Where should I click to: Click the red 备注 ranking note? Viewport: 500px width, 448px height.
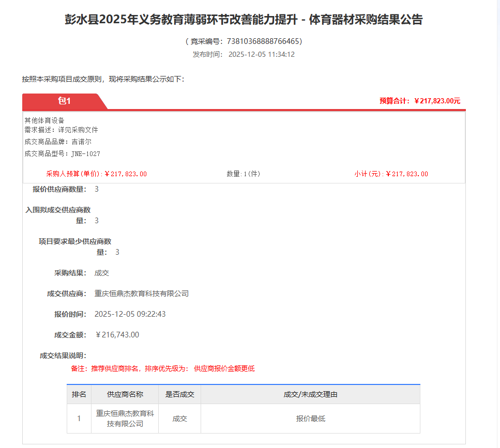[x=162, y=368]
